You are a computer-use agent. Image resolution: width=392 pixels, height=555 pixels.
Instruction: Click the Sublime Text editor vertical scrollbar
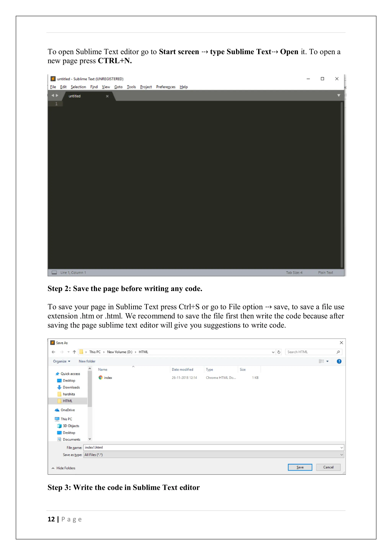pos(342,185)
